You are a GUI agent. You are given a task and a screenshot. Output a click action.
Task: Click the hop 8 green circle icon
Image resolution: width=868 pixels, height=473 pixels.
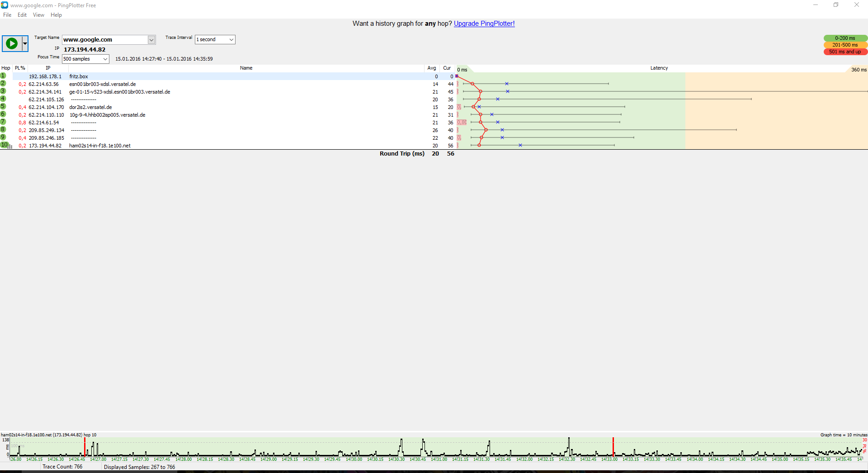pyautogui.click(x=3, y=129)
